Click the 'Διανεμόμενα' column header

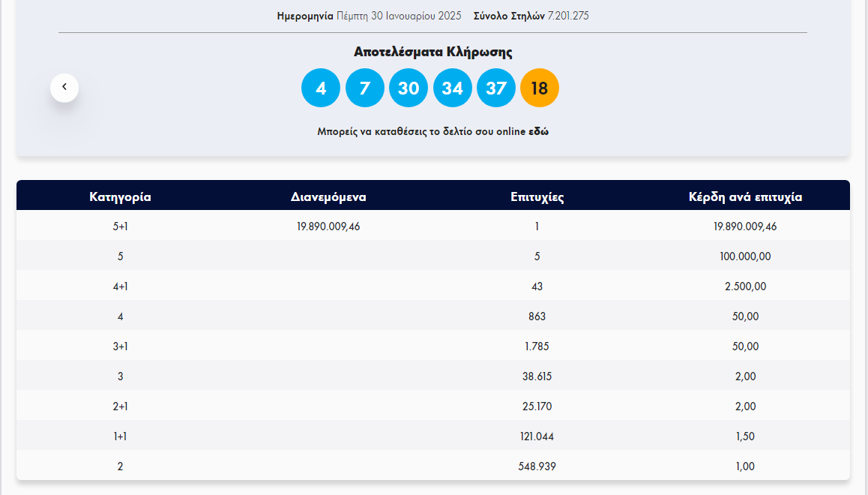[328, 197]
